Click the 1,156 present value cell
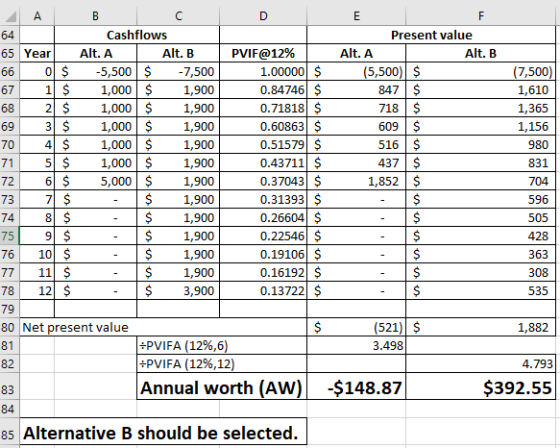 [x=481, y=126]
